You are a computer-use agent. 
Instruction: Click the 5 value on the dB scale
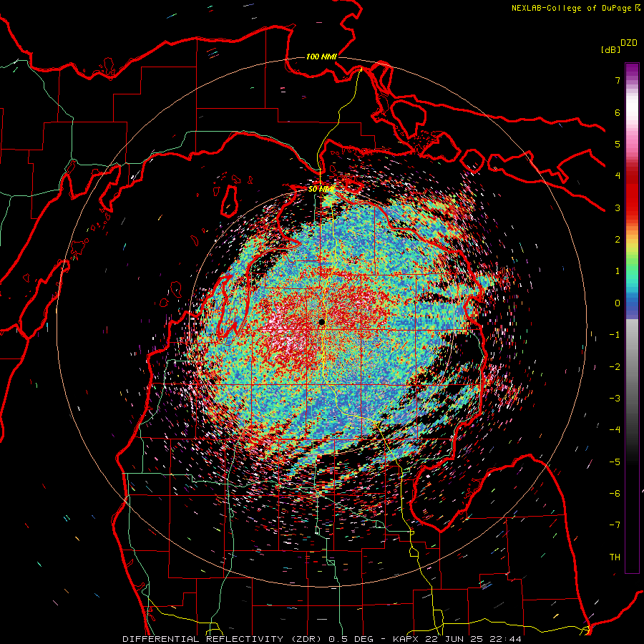click(x=618, y=144)
